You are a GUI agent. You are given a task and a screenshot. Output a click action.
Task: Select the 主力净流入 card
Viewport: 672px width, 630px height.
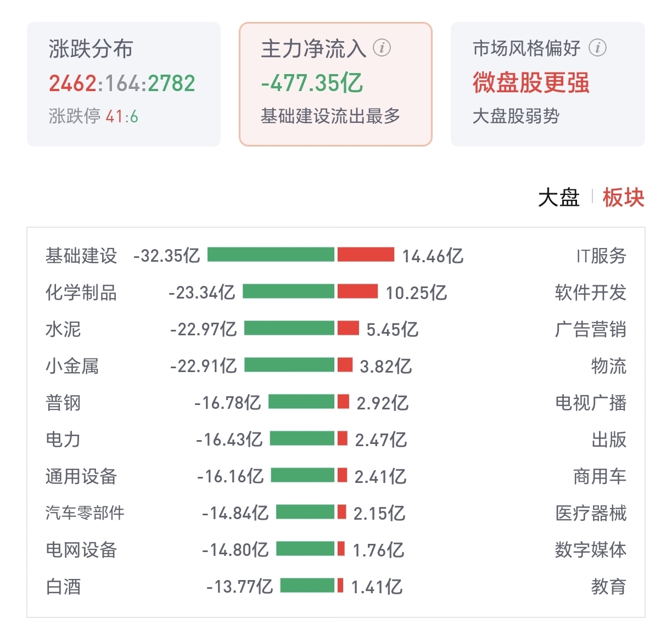click(335, 84)
